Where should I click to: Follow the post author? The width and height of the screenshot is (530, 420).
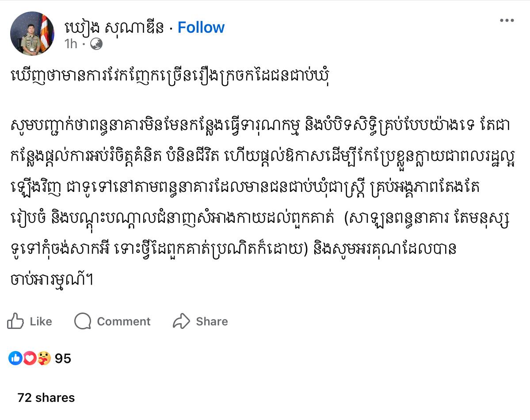pyautogui.click(x=201, y=27)
